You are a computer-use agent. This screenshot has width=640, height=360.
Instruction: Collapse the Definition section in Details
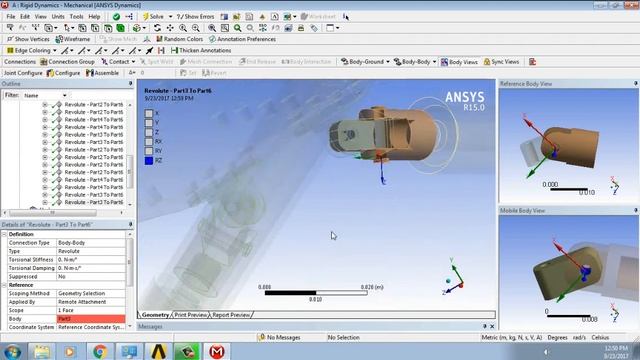click(x=4, y=234)
